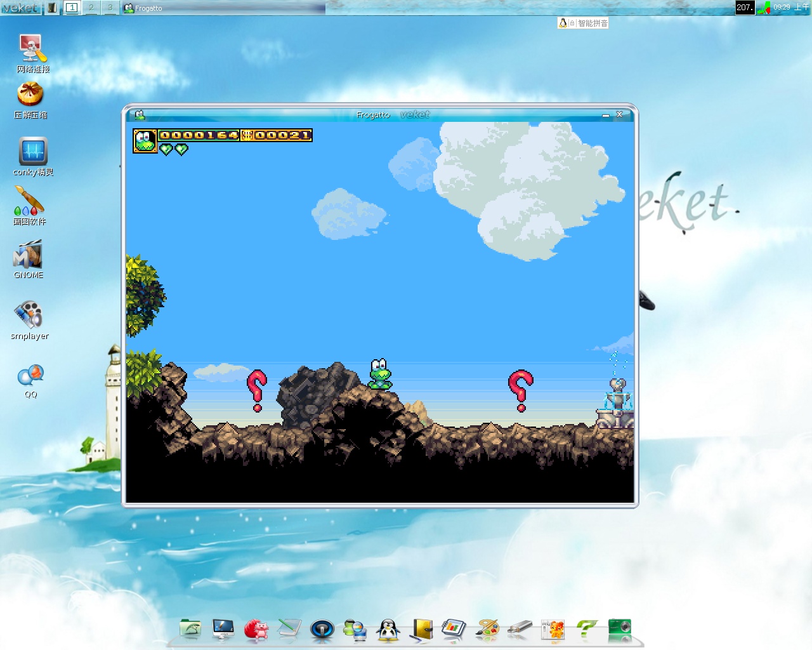Open the green folder dock icon

(x=190, y=629)
